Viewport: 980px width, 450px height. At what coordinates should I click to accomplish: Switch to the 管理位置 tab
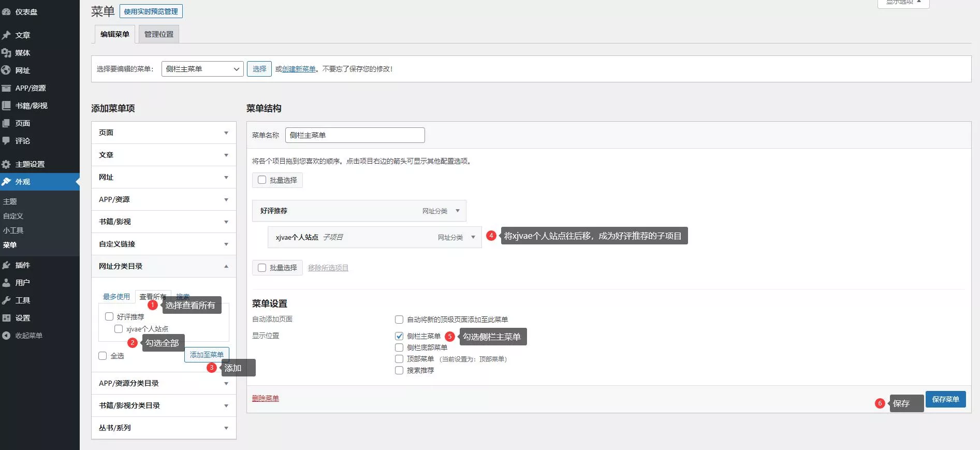(x=159, y=34)
